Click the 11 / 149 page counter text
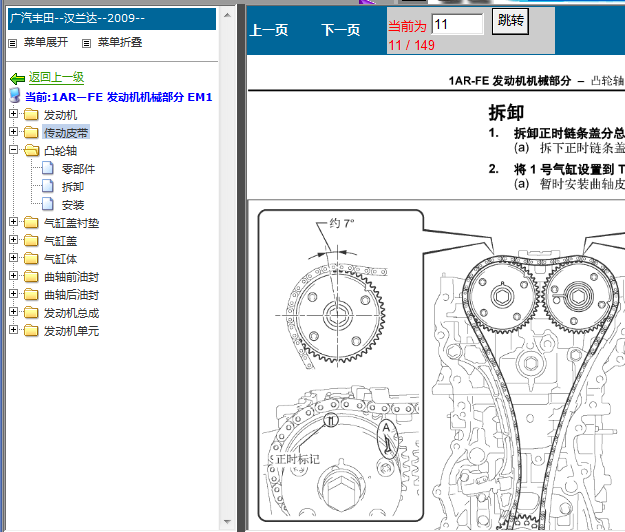The height and width of the screenshot is (532, 625). (x=411, y=45)
